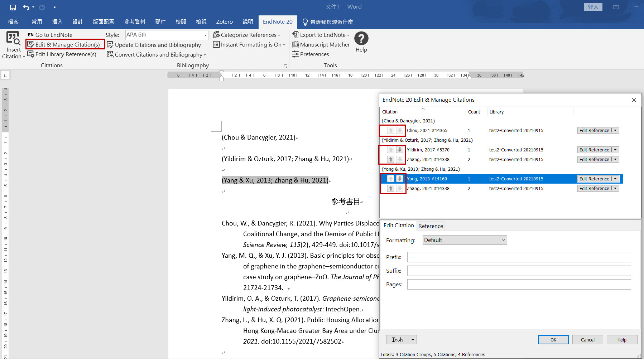Move Yildirim, 2017 citation down
644x359 pixels.
tap(399, 150)
